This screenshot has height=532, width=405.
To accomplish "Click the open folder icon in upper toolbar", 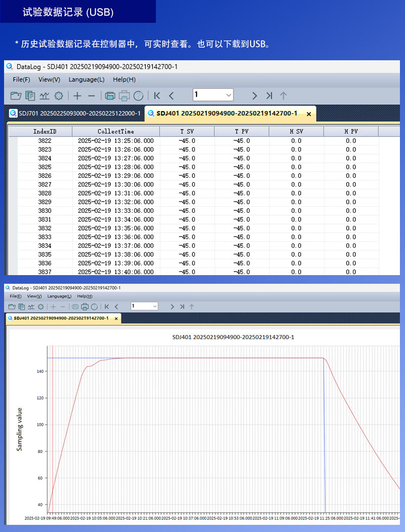I will 16,96.
